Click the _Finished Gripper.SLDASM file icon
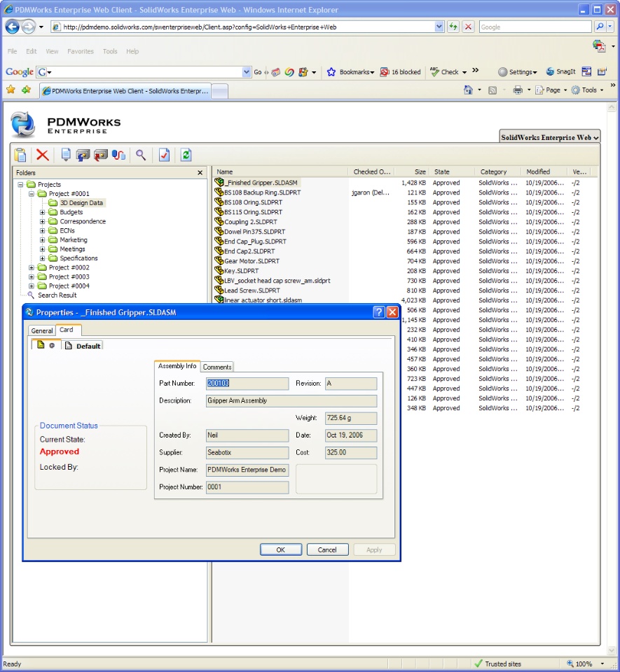Viewport: 620px width, 672px height. tap(219, 182)
